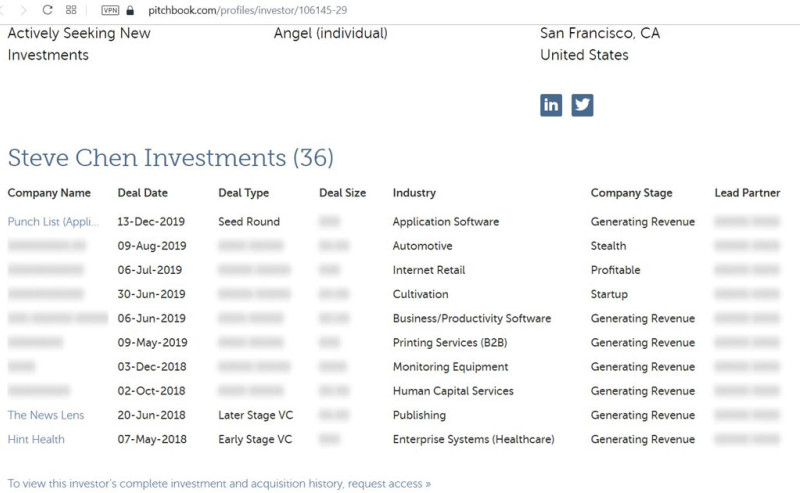Click the pitchbook.com URL in address bar
Image resolution: width=800 pixels, height=493 pixels.
pyautogui.click(x=247, y=10)
